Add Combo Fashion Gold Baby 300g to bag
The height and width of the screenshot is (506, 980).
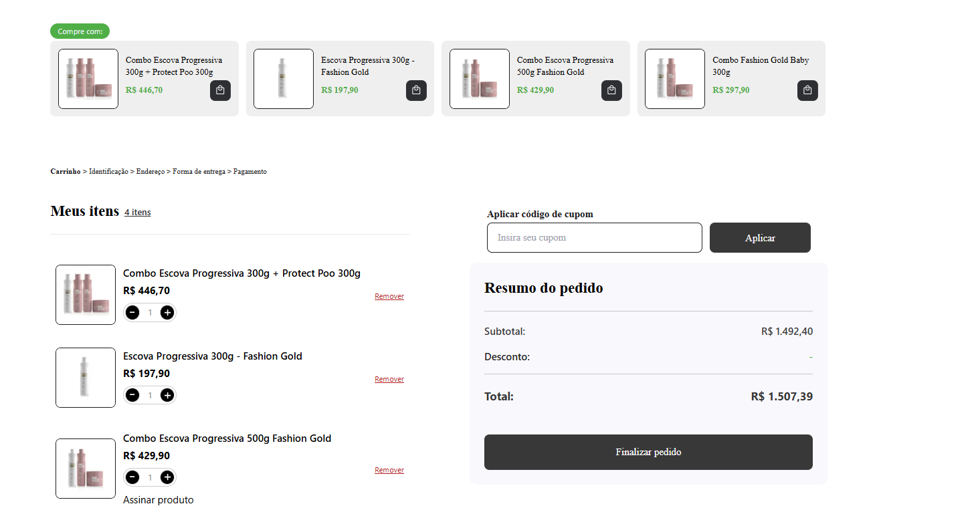click(807, 90)
